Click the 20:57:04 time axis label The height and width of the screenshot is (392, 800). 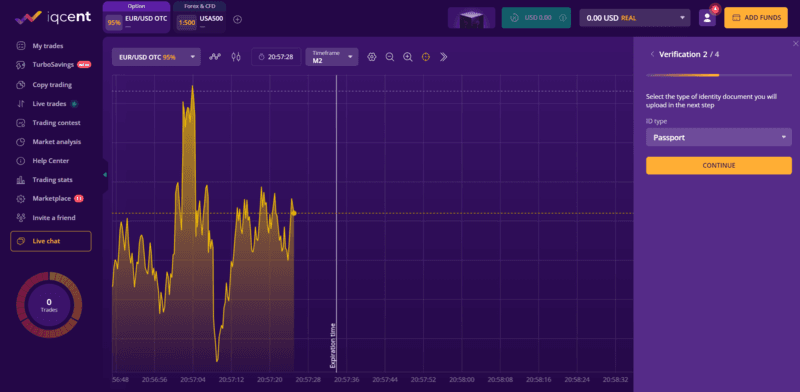[x=193, y=380]
